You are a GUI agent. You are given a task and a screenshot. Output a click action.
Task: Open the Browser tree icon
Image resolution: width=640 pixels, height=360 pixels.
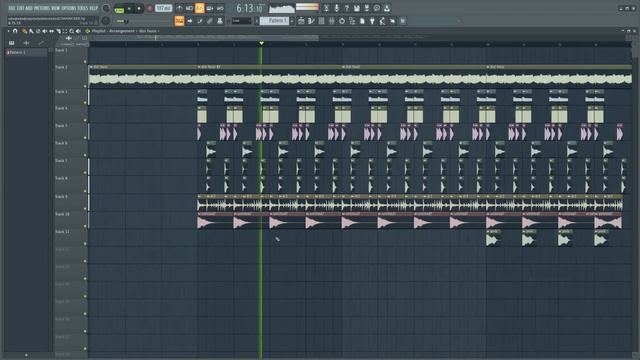click(x=352, y=21)
